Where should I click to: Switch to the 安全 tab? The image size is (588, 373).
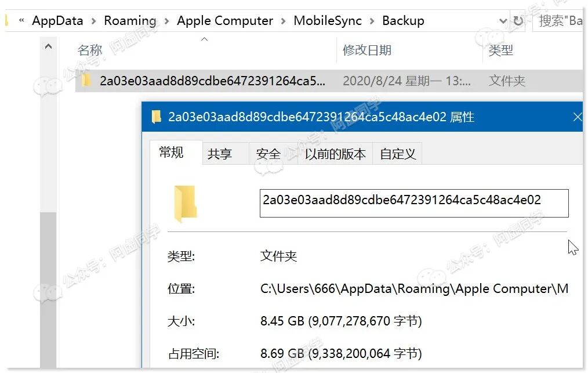click(268, 154)
